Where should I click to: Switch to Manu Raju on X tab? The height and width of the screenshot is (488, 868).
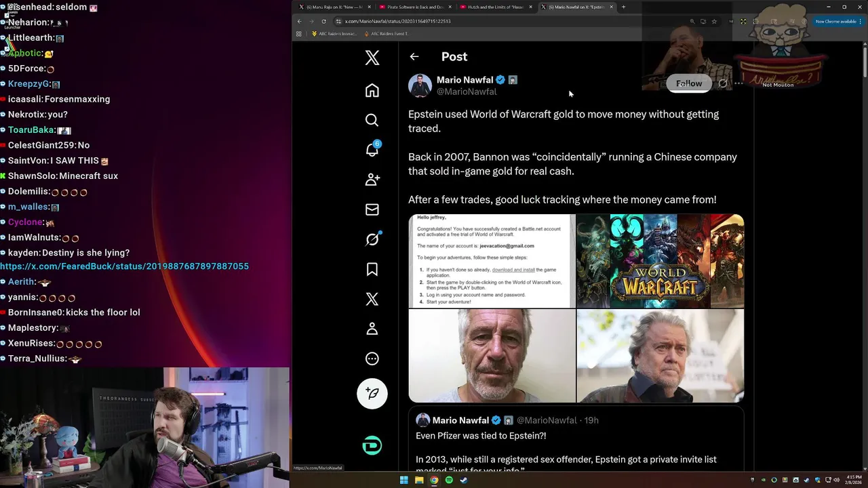click(335, 7)
